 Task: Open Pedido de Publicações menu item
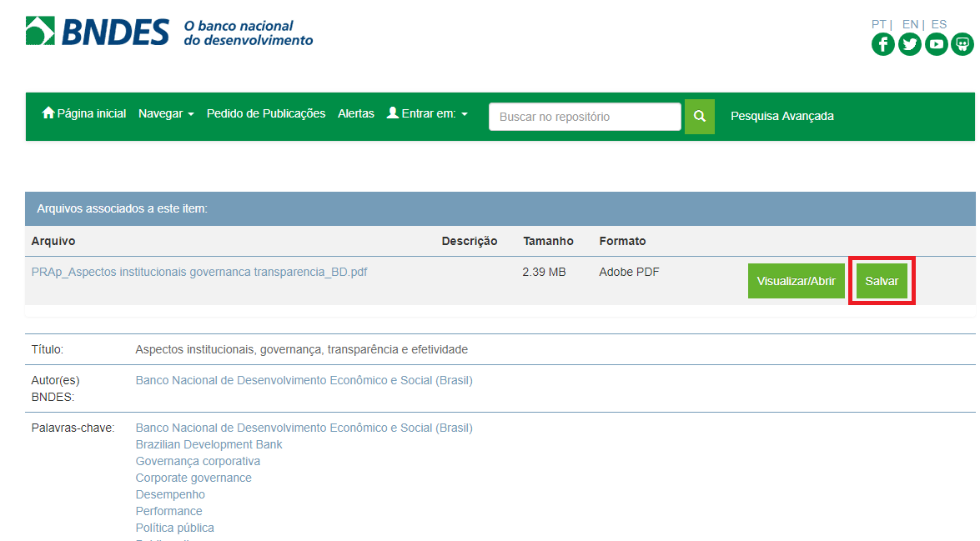pyautogui.click(x=266, y=113)
